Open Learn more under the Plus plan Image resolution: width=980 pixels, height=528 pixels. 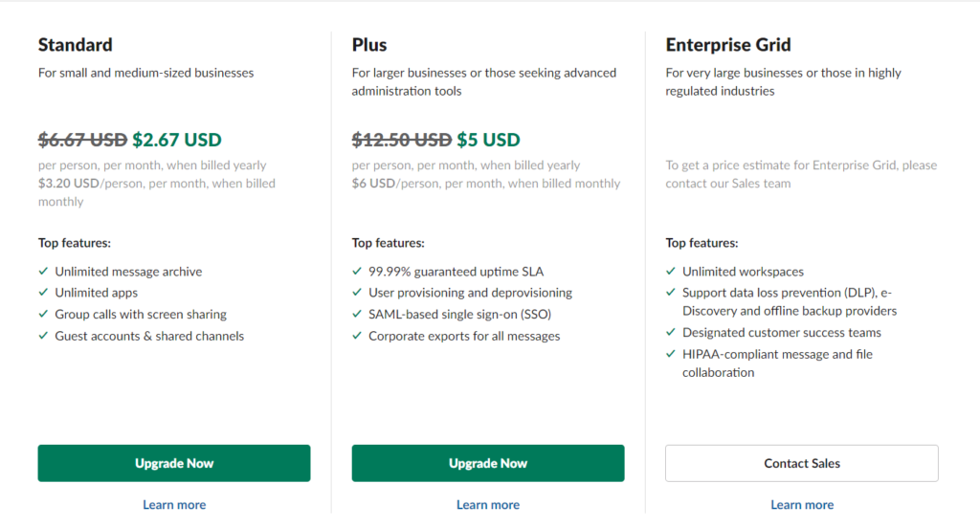click(x=488, y=505)
